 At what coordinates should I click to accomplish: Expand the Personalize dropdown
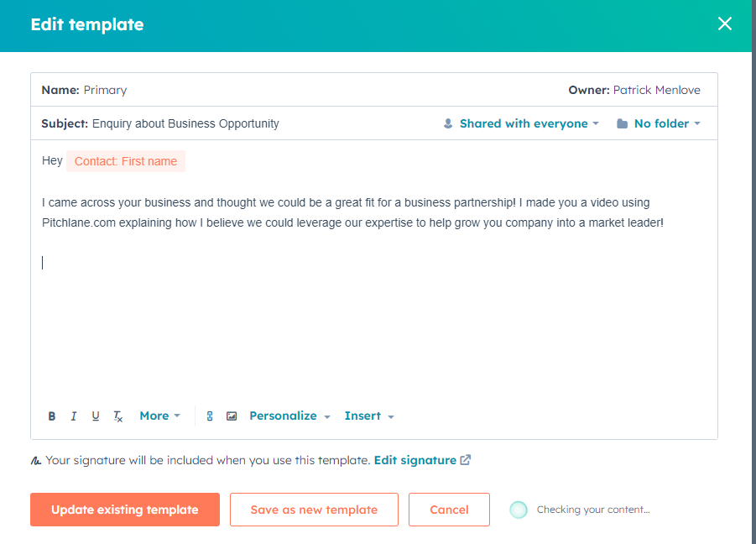click(289, 416)
